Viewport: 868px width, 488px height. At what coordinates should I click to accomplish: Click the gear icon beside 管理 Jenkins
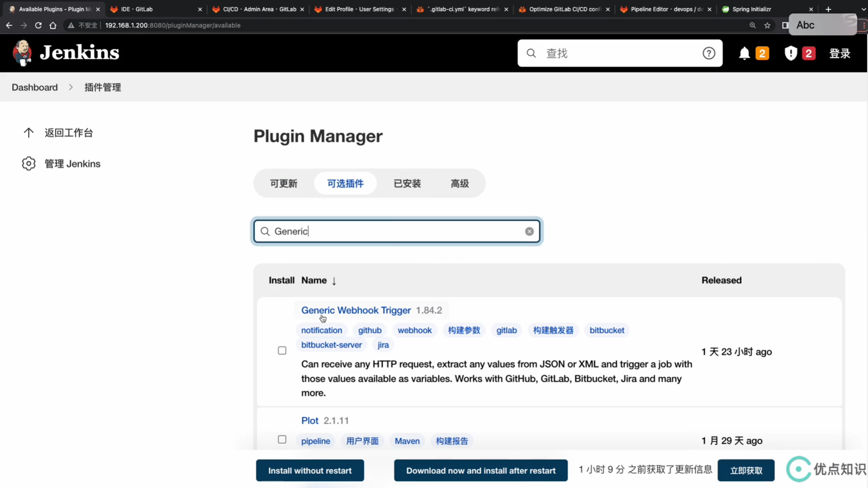tap(29, 164)
